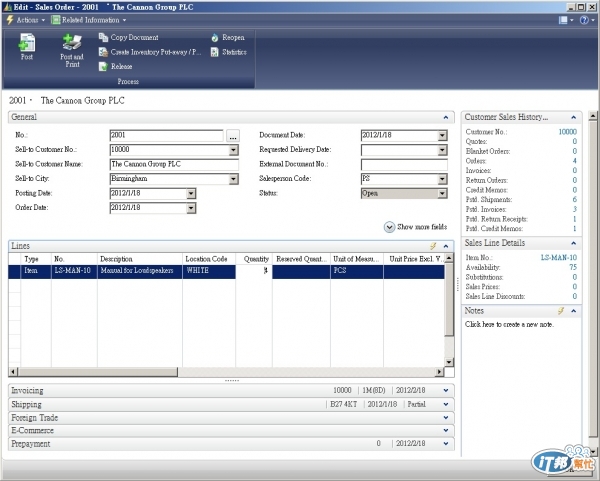Viewport: 600px width, 481px height.
Task: Click the Lines horizontal scrollbar thumb
Action: [98, 372]
